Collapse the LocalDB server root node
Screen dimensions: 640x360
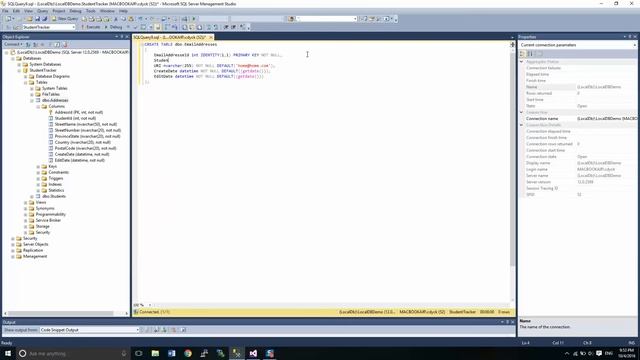[x=7, y=52]
